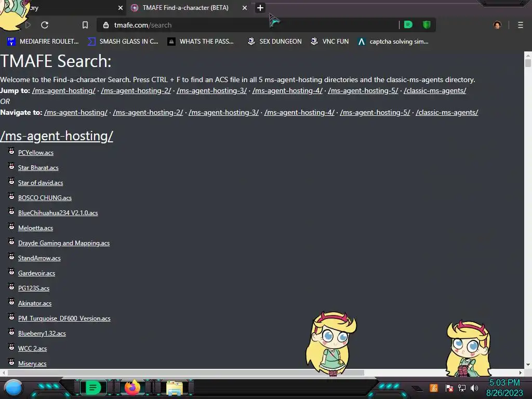
Task: Click the green shield extension icon
Action: pos(427,24)
